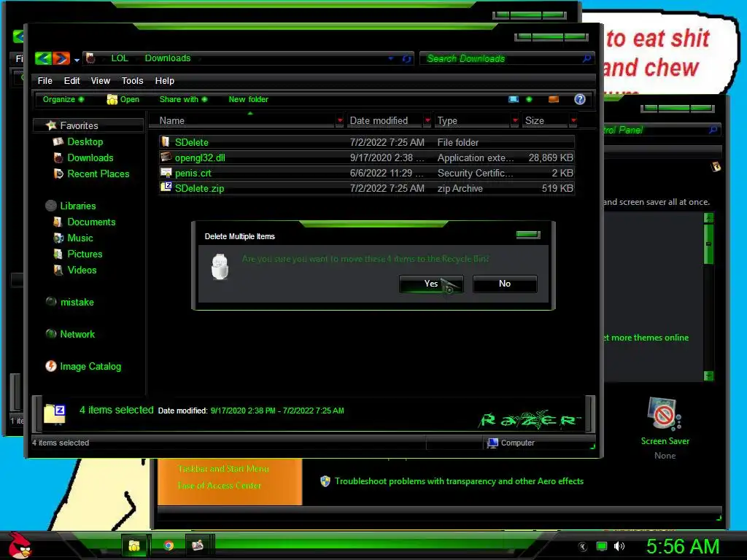The width and height of the screenshot is (747, 560).
Task: Open Videos library
Action: 82,270
